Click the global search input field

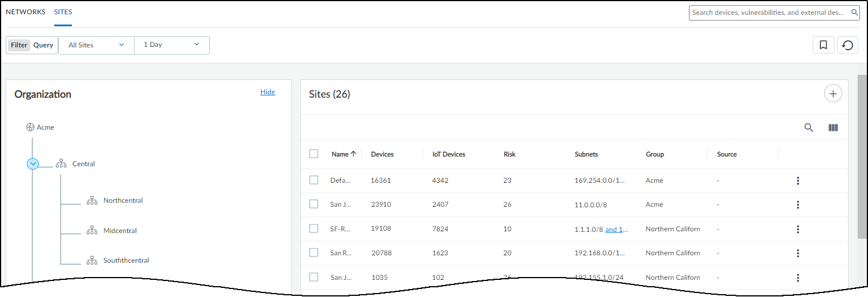pyautogui.click(x=769, y=13)
